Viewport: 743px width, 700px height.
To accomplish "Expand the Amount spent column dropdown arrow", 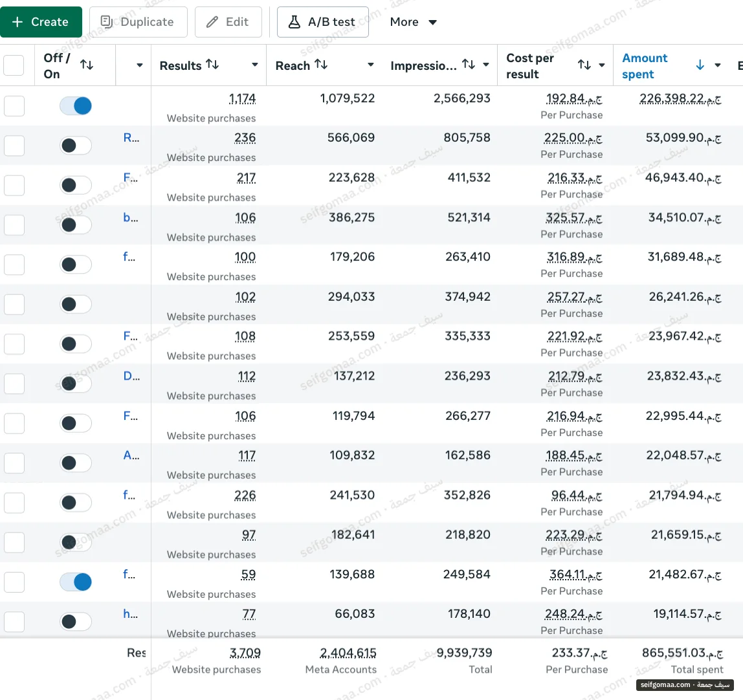I will tap(717, 65).
